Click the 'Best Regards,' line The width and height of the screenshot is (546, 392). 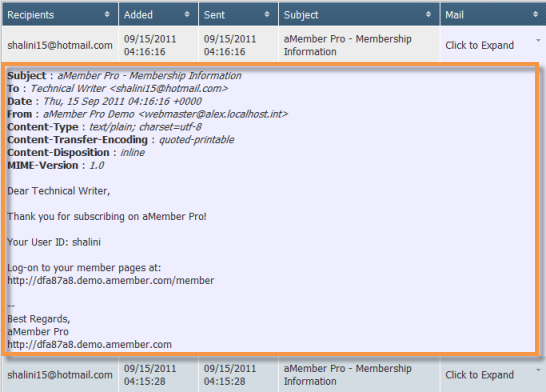39,319
